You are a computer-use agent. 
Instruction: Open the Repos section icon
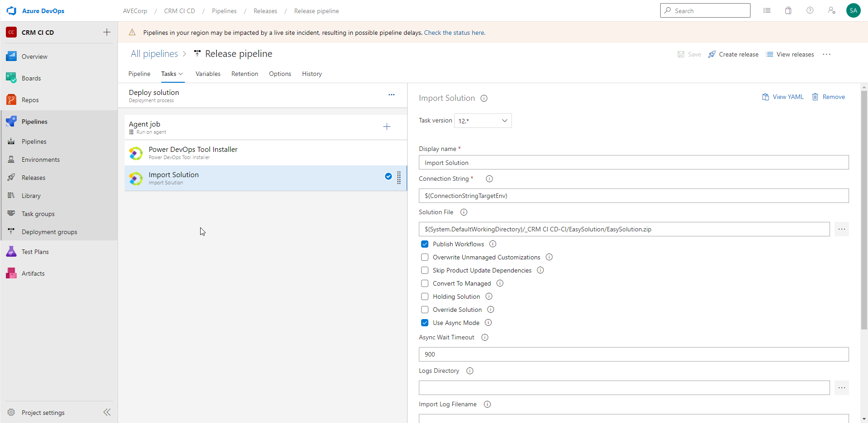pyautogui.click(x=11, y=100)
